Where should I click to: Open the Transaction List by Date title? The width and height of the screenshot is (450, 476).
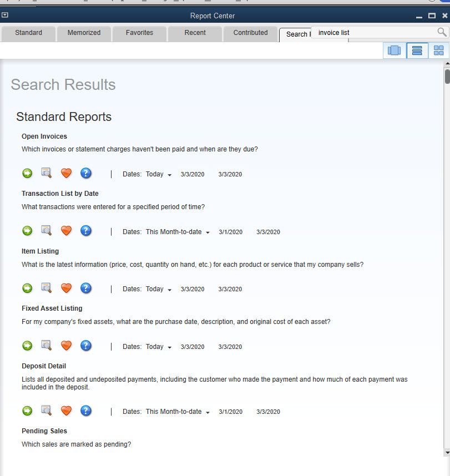[60, 194]
